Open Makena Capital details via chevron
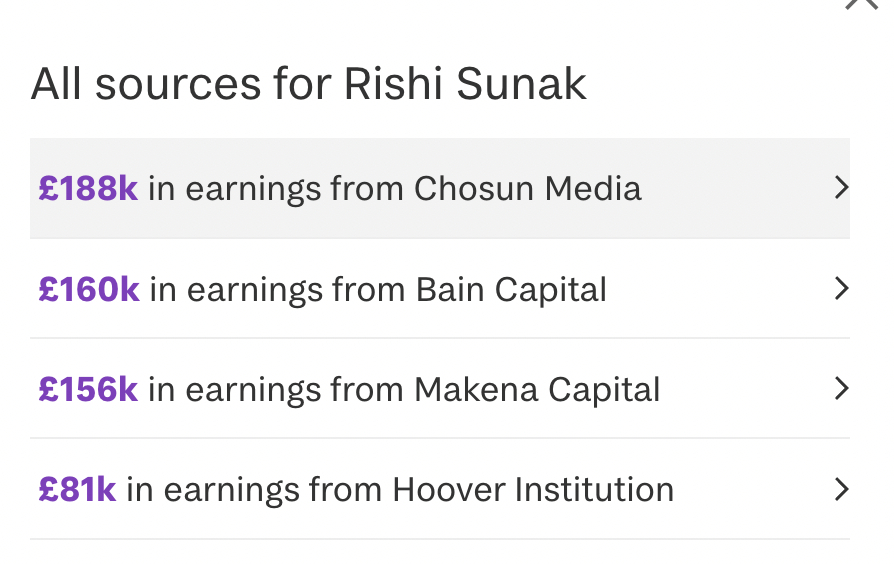 (x=841, y=389)
